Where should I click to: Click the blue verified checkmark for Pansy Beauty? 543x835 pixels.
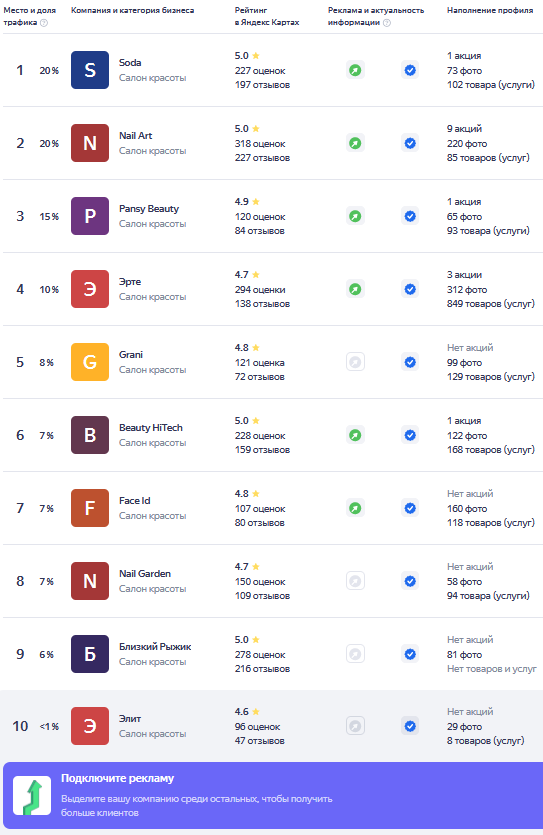click(x=410, y=216)
